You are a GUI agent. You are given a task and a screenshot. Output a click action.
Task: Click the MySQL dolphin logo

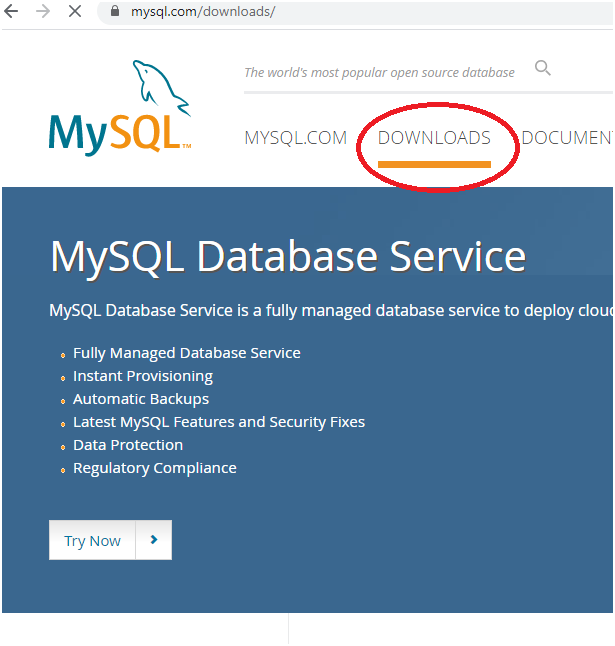[120, 108]
